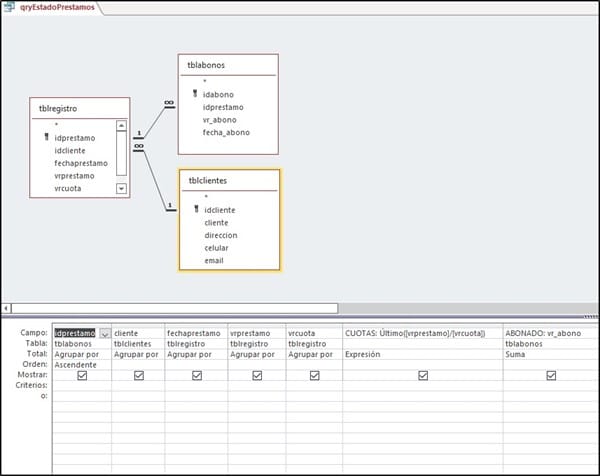Select the email field in tblclientes

tap(213, 260)
